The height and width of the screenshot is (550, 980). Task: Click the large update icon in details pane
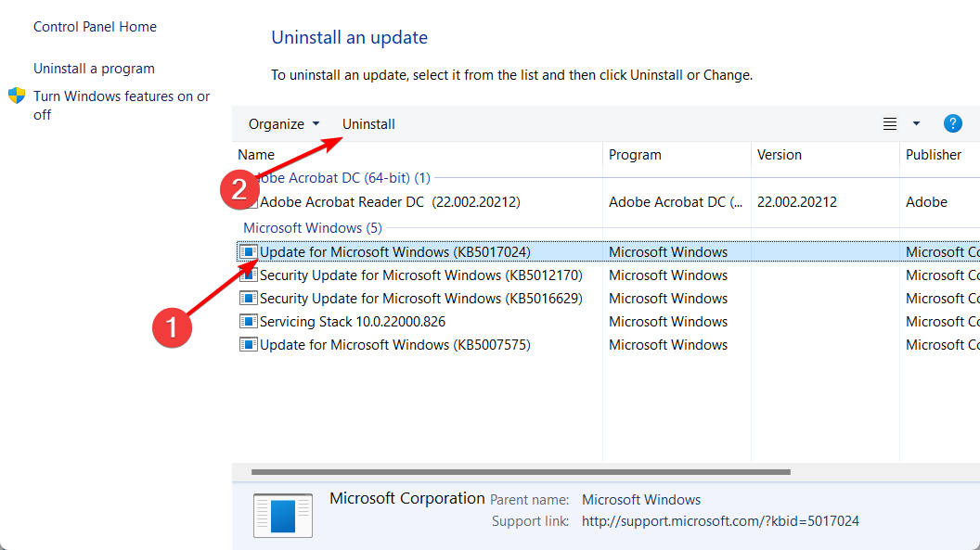click(x=282, y=515)
